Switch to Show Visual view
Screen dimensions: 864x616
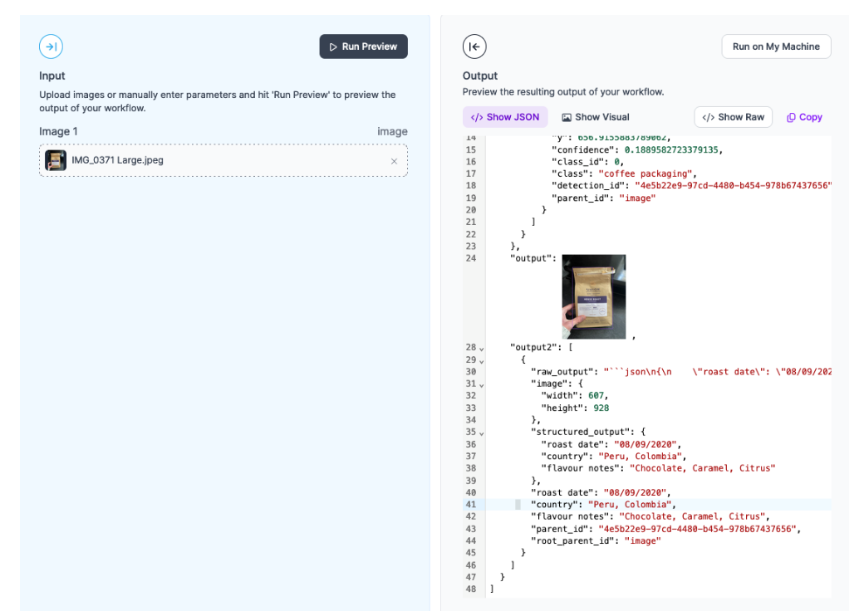[x=595, y=117]
